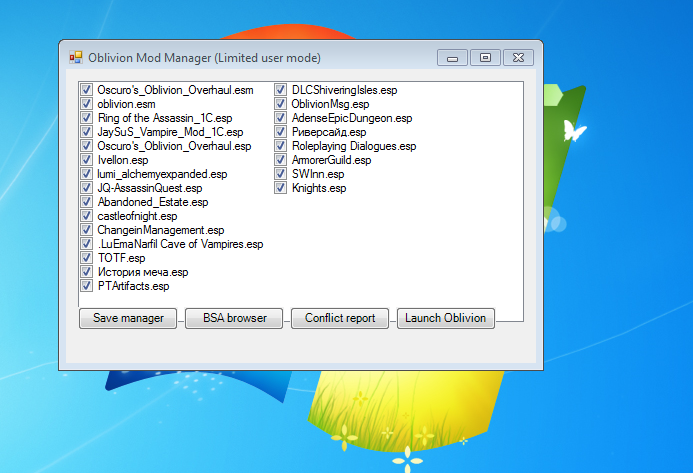Toggle the castleofnight.esp checkbox
This screenshot has height=473, width=693.
click(86, 216)
